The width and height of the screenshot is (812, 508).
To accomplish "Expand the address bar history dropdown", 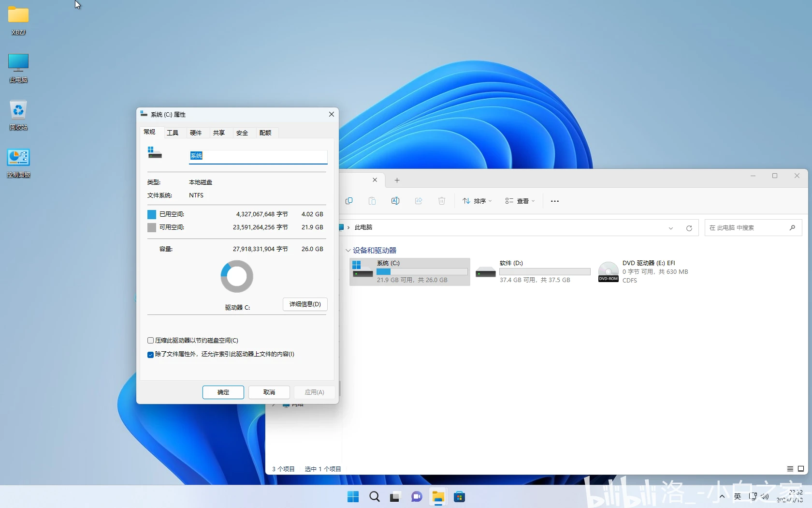I will pos(671,228).
